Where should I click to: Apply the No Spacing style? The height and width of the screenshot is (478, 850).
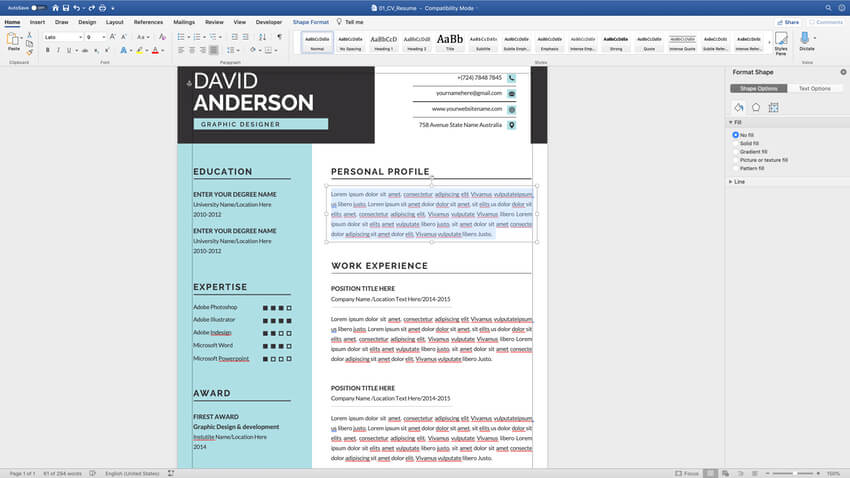(350, 42)
